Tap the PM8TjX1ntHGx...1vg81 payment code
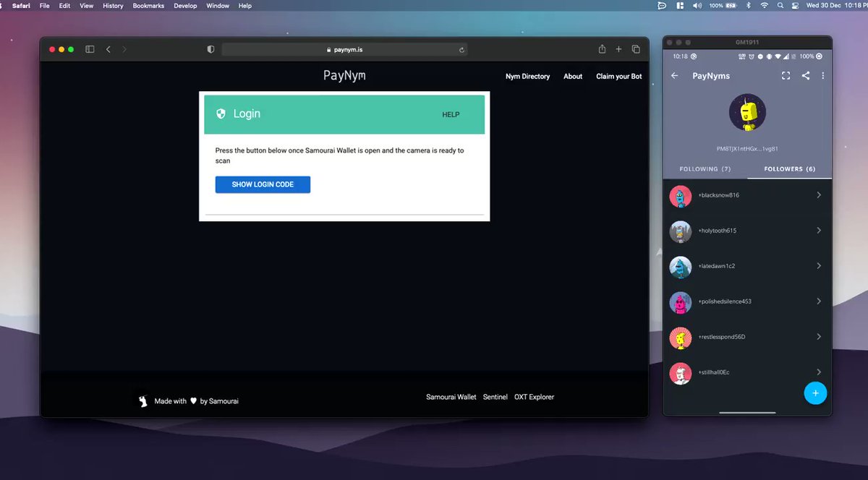Screen dimensions: 868x480 pyautogui.click(x=747, y=148)
